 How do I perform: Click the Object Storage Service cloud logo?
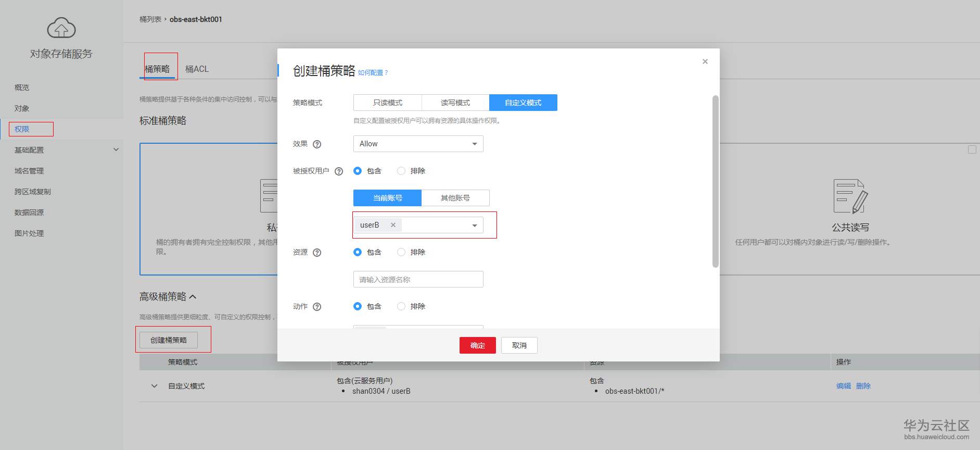[x=61, y=28]
